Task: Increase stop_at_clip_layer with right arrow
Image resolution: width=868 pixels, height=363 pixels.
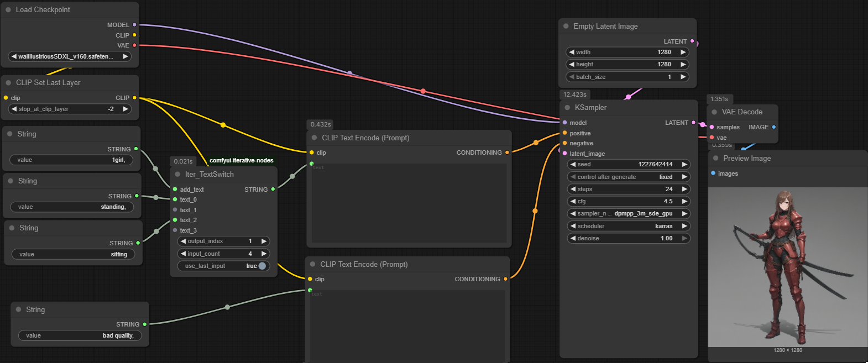Action: tap(126, 109)
